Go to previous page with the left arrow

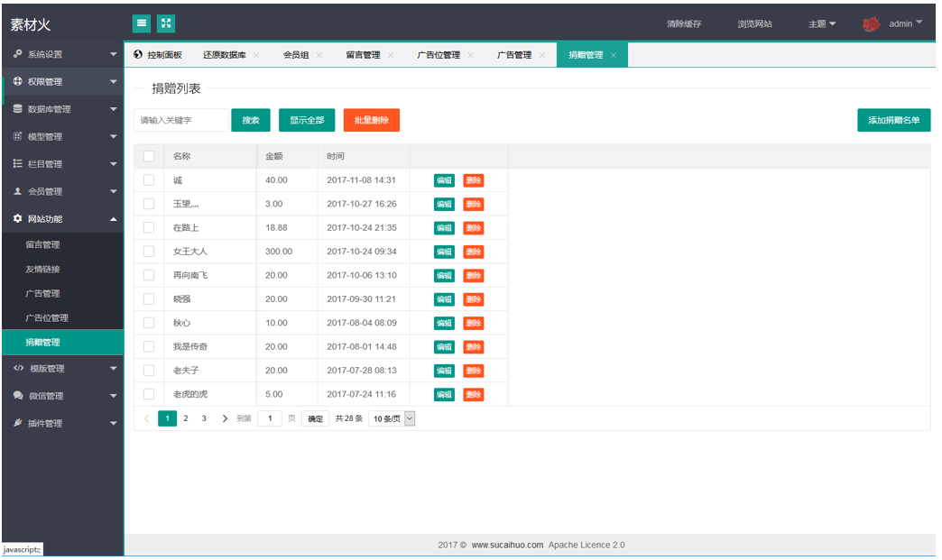point(146,418)
